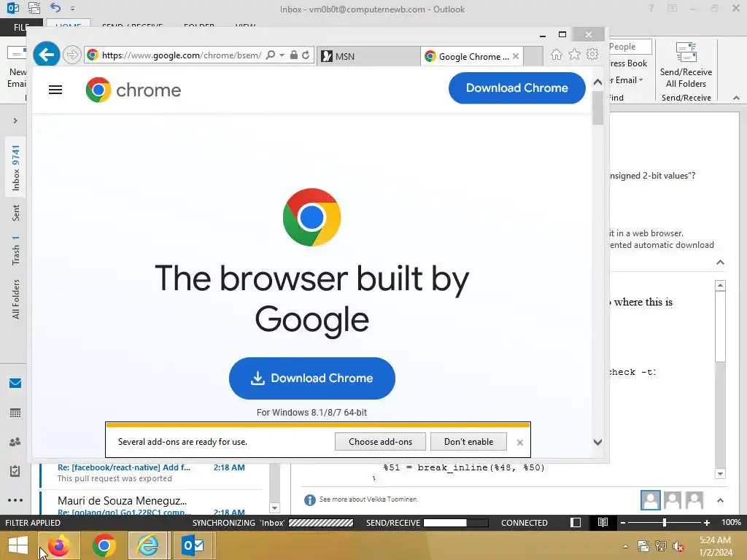747x560 pixels.
Task: Open the hamburger menu on the Chrome page
Action: (x=55, y=90)
